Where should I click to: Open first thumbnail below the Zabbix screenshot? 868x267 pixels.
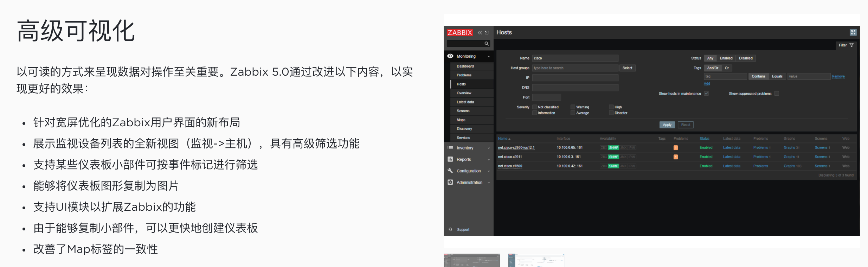[x=471, y=260]
